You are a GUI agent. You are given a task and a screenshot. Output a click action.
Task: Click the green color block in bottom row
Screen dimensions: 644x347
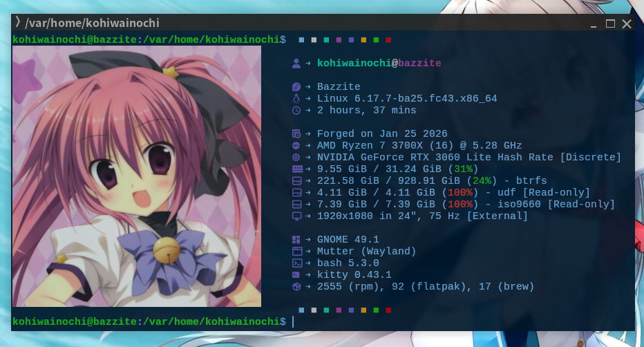(376, 310)
